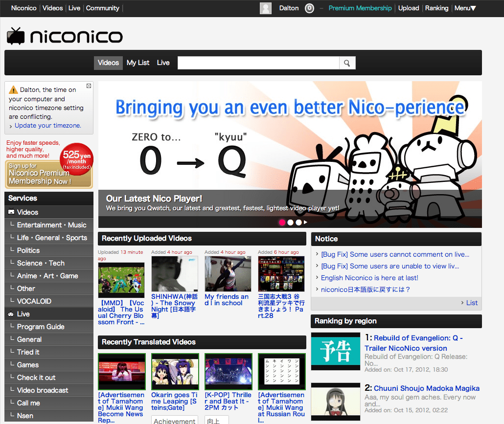Open Video broadcast category
This screenshot has height=424, width=504.
(x=49, y=390)
